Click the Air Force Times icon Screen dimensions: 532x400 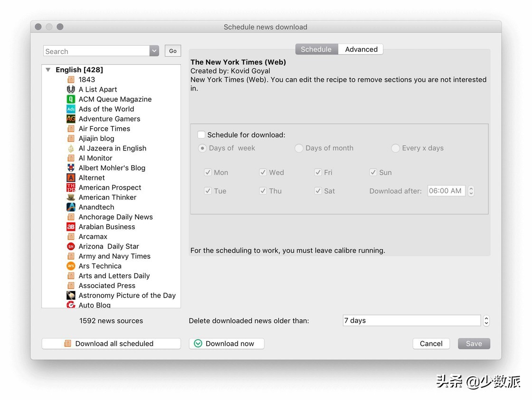click(x=71, y=129)
